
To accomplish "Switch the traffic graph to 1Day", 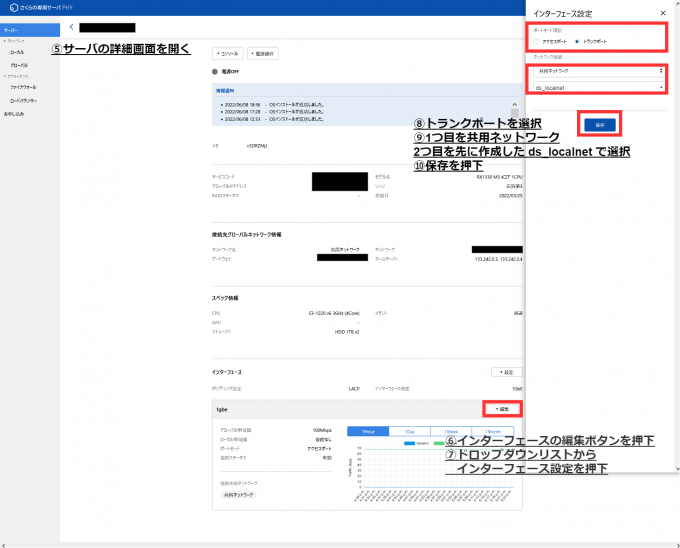I will [x=410, y=431].
